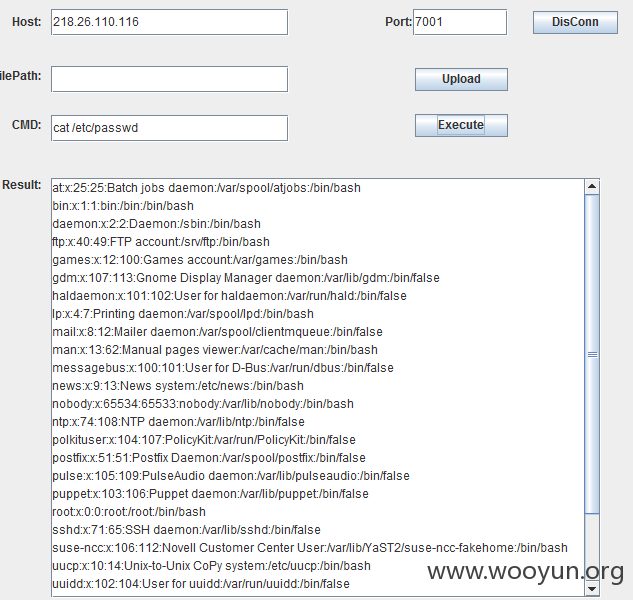Click the result scrollbar up arrow
The height and width of the screenshot is (600, 633).
(x=592, y=187)
